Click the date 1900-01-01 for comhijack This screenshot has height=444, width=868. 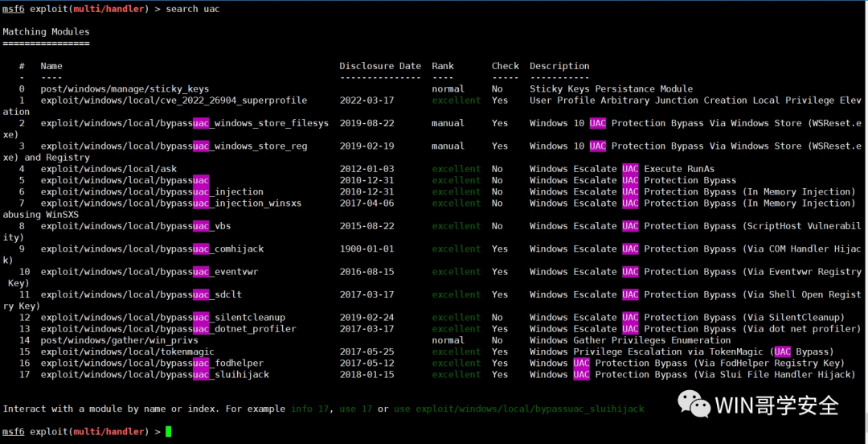point(366,249)
